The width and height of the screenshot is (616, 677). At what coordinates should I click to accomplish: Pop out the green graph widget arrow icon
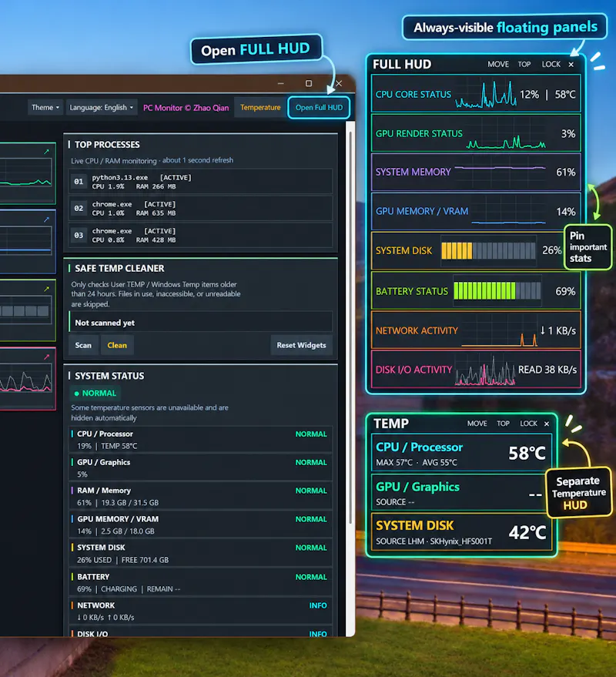point(47,152)
